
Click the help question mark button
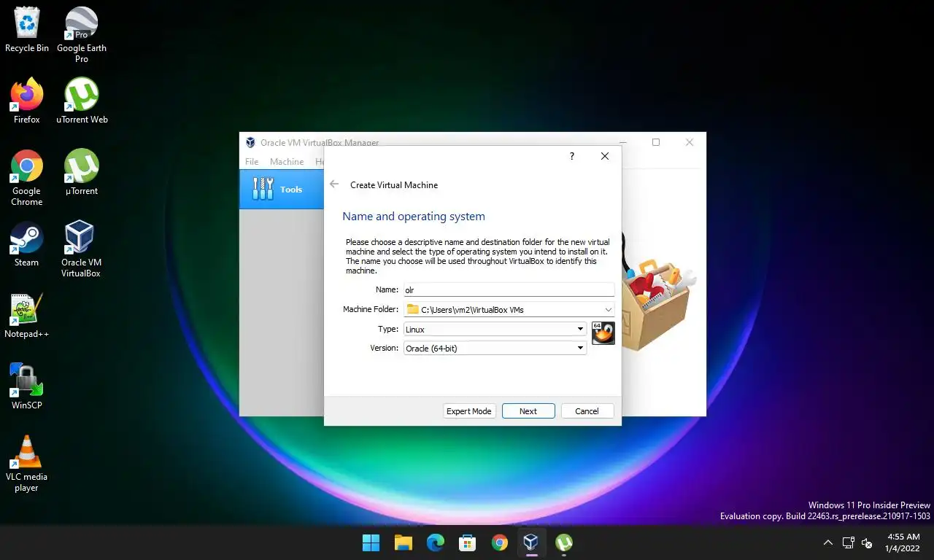coord(572,156)
